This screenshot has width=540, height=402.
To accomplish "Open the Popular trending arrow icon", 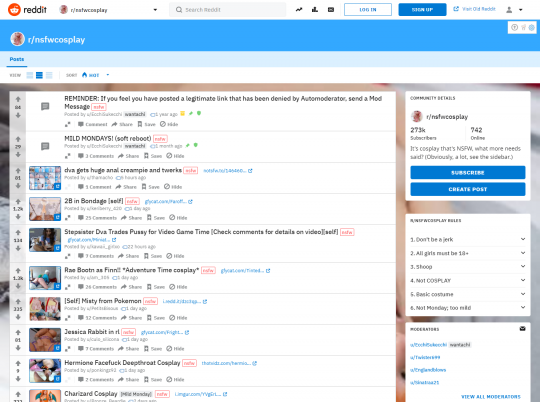I will [299, 10].
